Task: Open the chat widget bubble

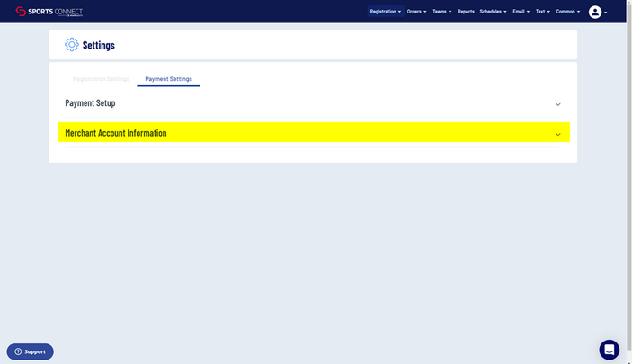Action: [609, 349]
